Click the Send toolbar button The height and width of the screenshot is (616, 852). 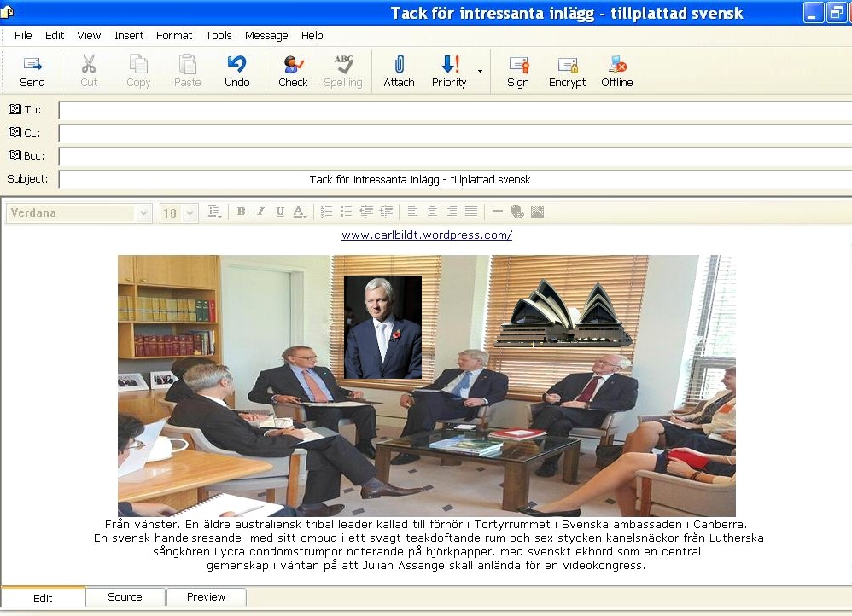click(x=32, y=71)
